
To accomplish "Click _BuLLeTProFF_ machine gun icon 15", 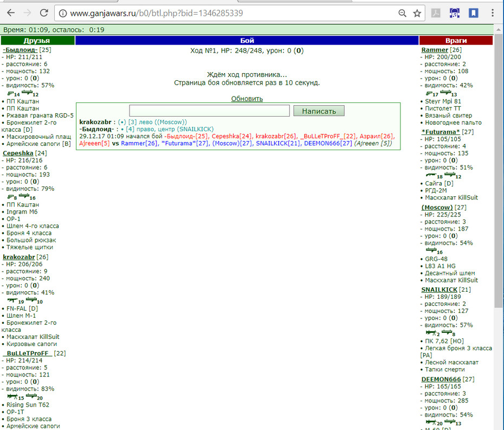I will point(12,396).
